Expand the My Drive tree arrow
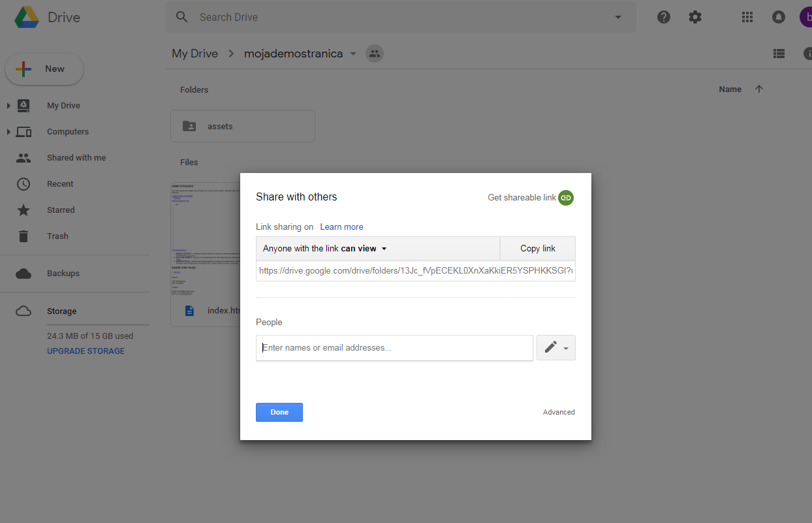The image size is (812, 523). [x=8, y=105]
